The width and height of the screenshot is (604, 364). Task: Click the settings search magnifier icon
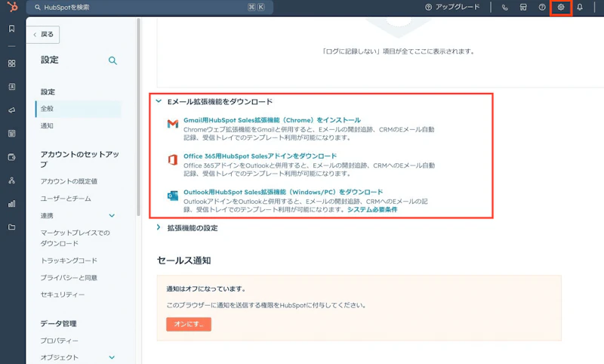tap(112, 60)
